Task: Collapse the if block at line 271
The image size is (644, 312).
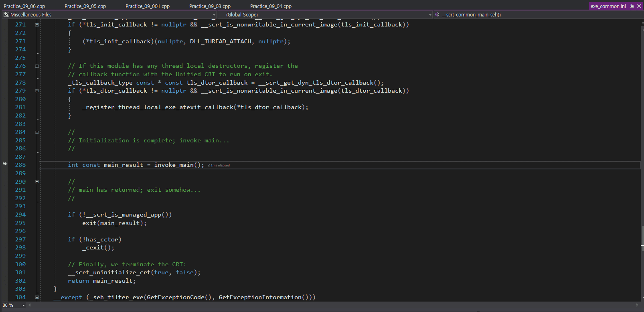Action: (x=37, y=24)
